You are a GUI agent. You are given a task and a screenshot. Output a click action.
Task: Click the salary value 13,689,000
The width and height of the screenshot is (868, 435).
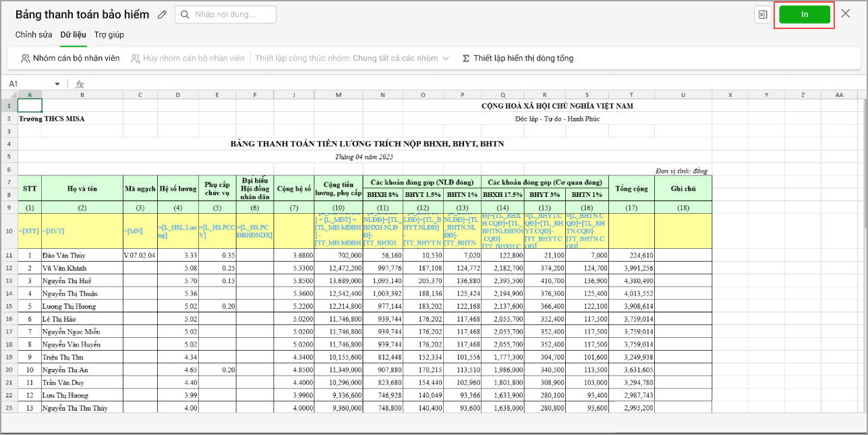click(339, 281)
